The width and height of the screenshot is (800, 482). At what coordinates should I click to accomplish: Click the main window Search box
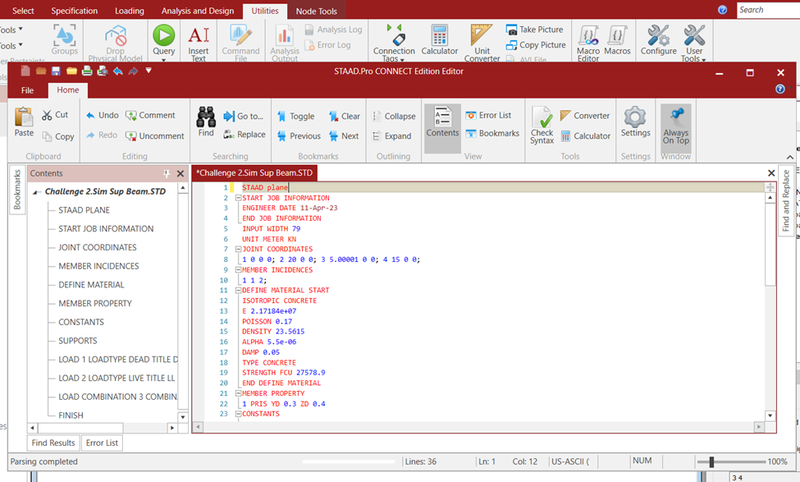tap(768, 10)
